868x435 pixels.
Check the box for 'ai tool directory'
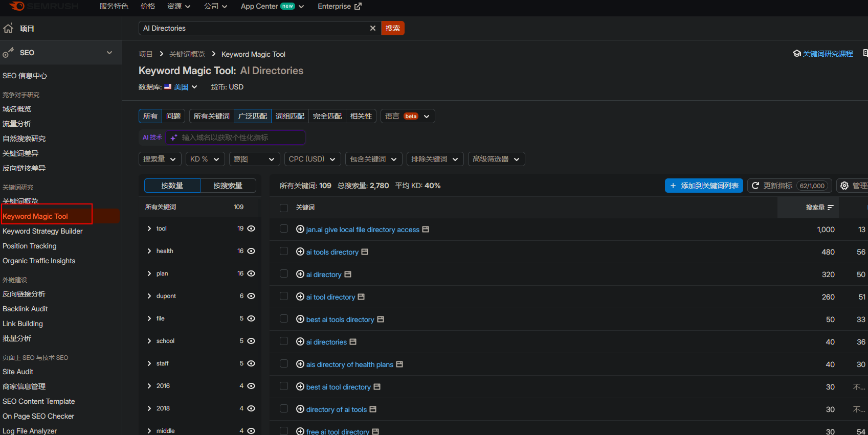[x=284, y=296]
